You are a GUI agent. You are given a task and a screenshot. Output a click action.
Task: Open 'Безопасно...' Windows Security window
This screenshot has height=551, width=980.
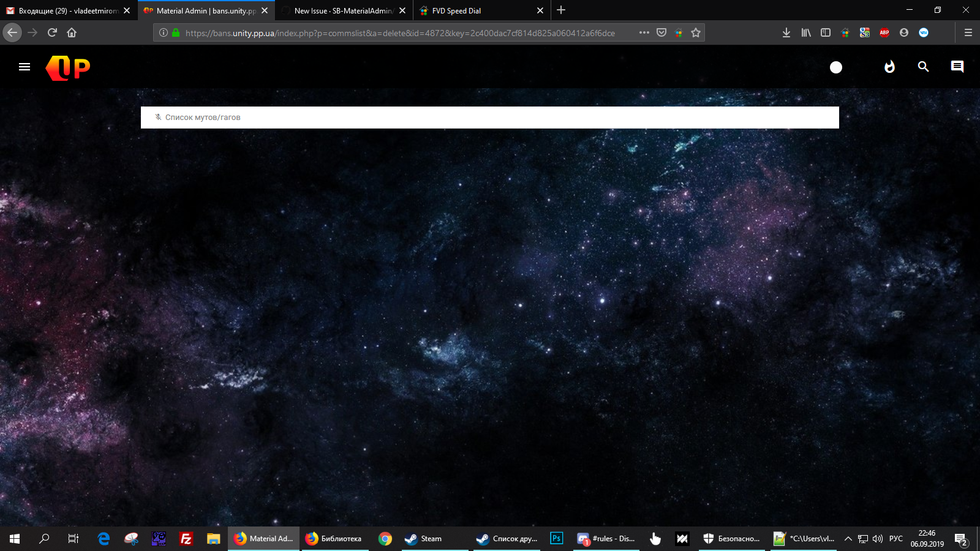(732, 539)
